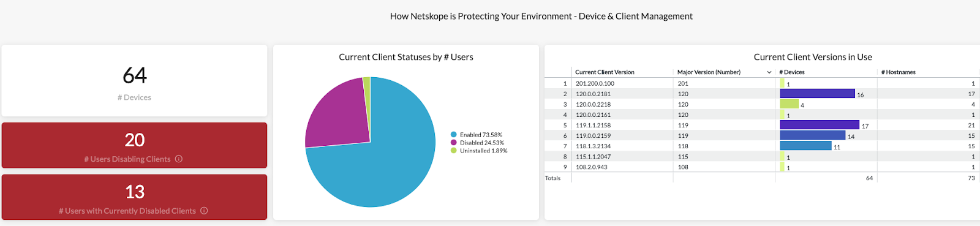Click the Current Client Versions in Use title

click(813, 57)
